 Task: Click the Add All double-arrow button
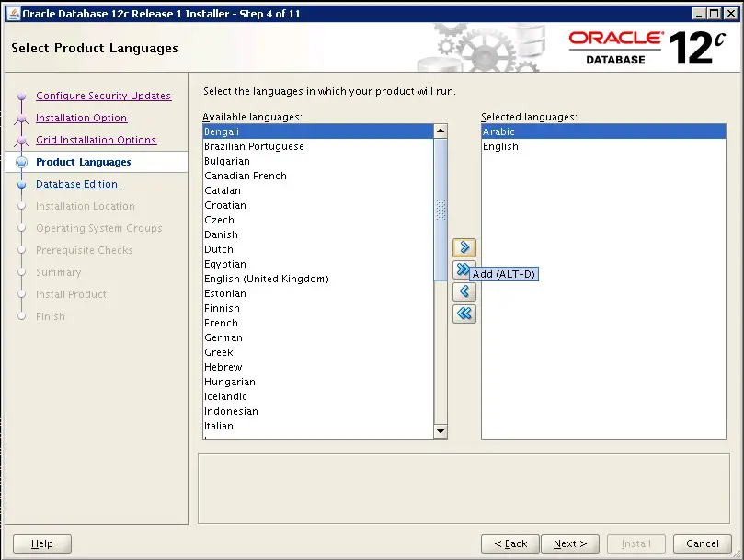click(462, 269)
